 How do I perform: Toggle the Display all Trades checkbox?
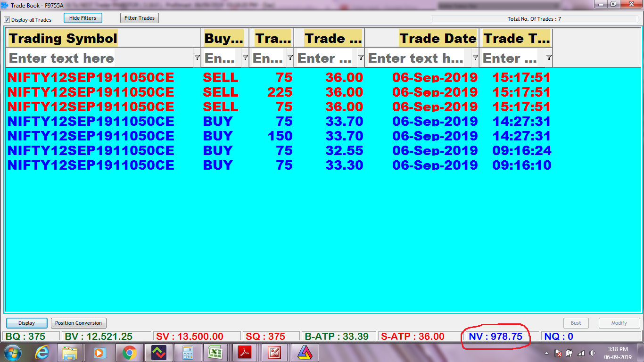7,20
